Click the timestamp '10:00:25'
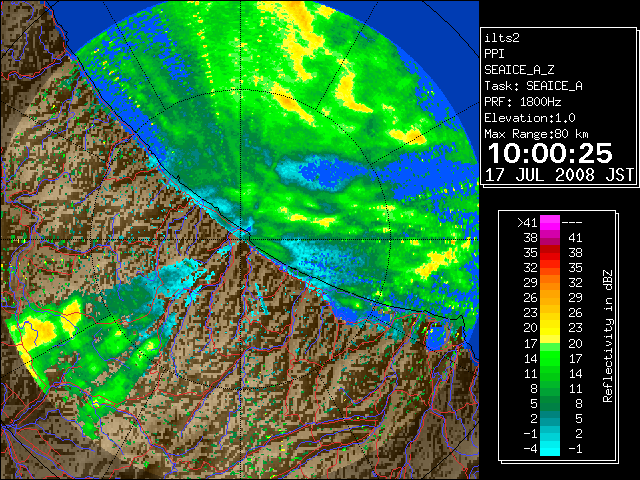Image resolution: width=640 pixels, height=480 pixels. (x=550, y=153)
